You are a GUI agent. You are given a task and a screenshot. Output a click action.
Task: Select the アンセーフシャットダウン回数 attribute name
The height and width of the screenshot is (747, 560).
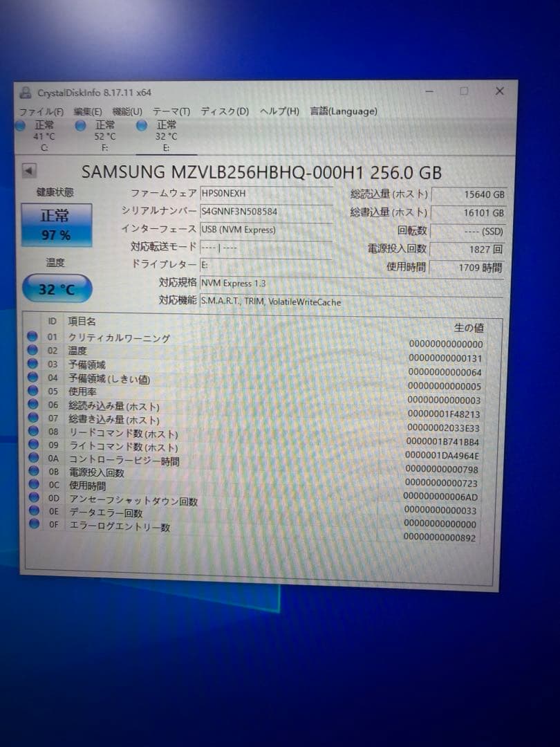coord(134,500)
